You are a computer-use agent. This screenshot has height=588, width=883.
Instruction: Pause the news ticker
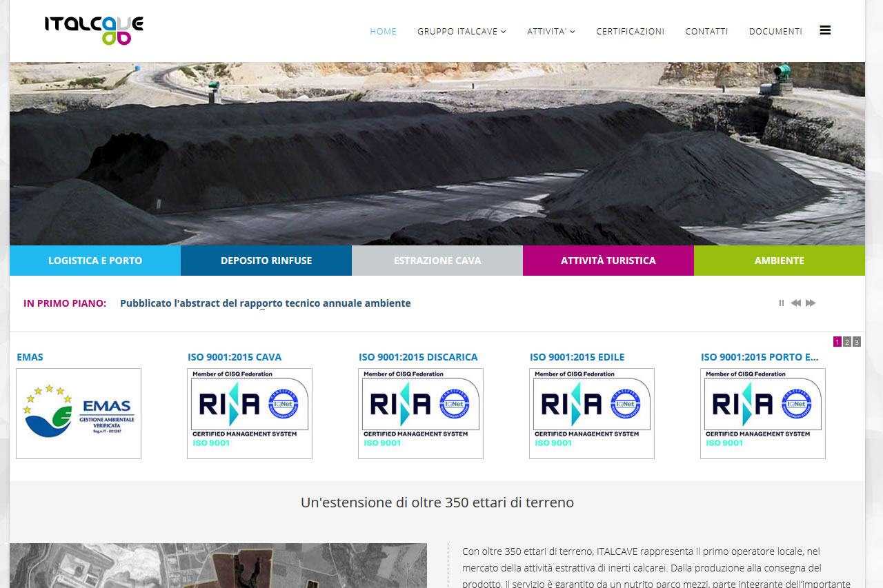[782, 303]
